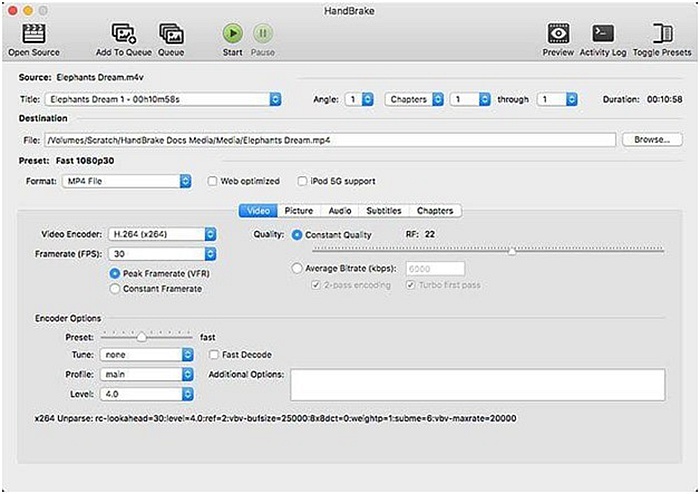The height and width of the screenshot is (494, 700).
Task: Enable iPod 5G support checkbox
Action: (x=302, y=181)
